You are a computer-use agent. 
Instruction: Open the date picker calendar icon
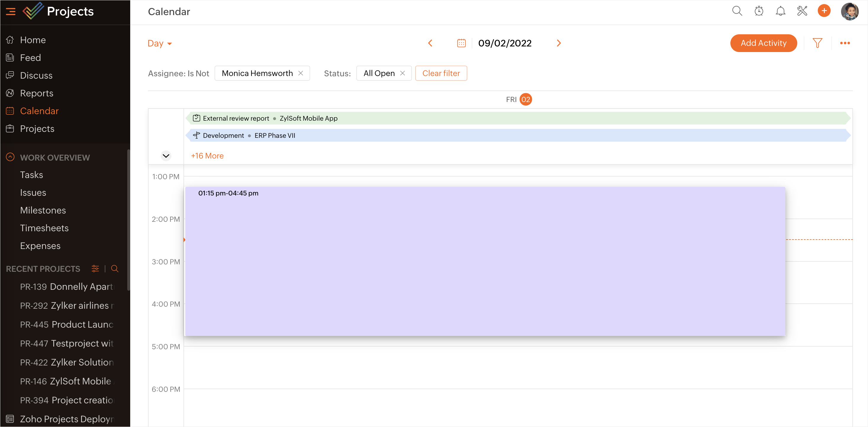pos(461,43)
